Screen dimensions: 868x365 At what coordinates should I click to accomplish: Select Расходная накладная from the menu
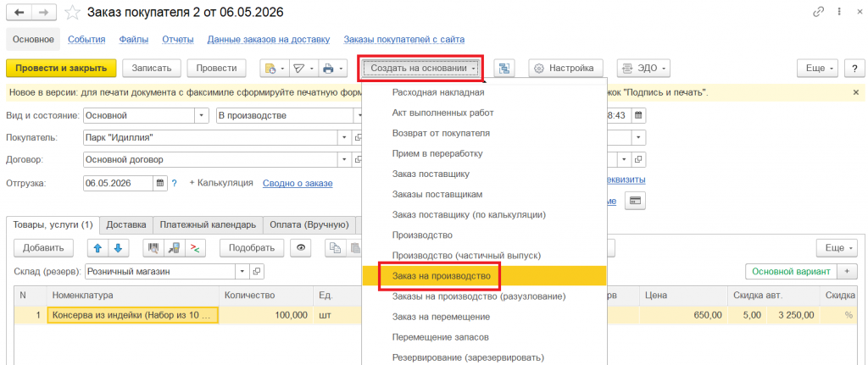click(x=484, y=92)
